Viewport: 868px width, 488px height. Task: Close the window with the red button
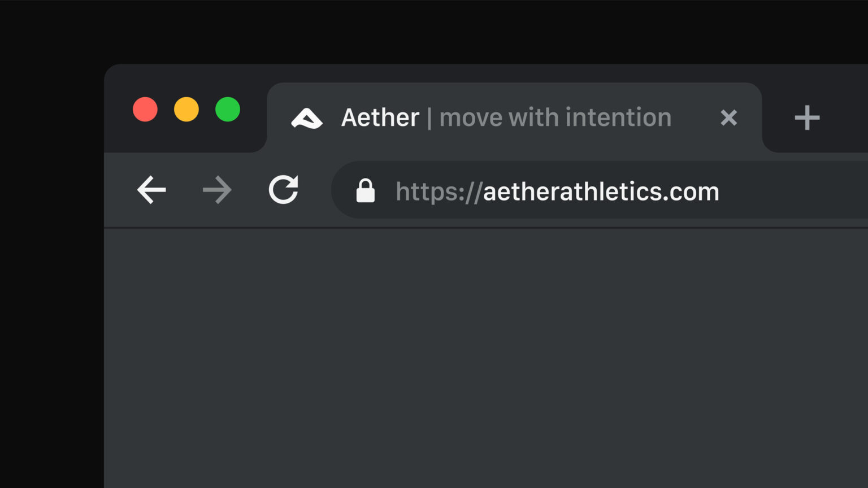tap(145, 110)
